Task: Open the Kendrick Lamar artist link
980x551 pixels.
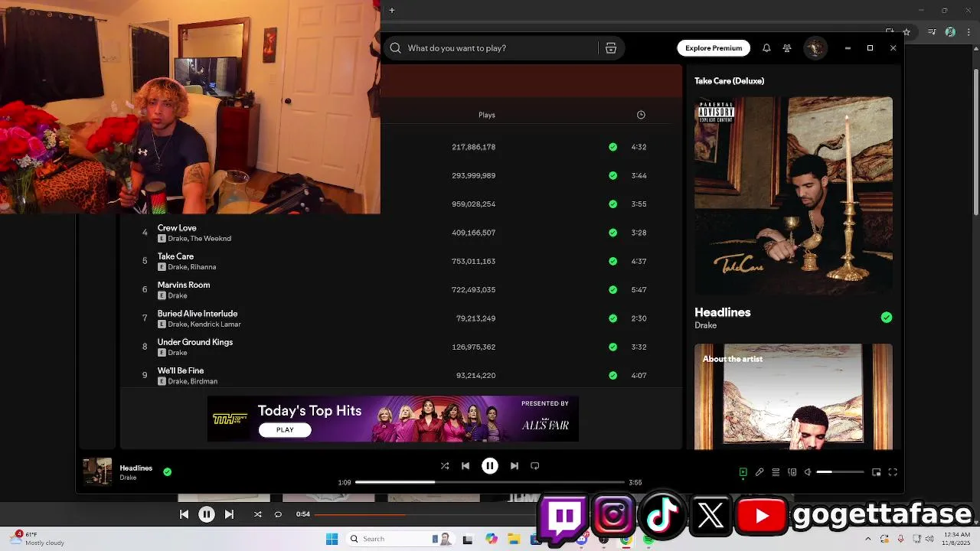Action: tap(216, 324)
